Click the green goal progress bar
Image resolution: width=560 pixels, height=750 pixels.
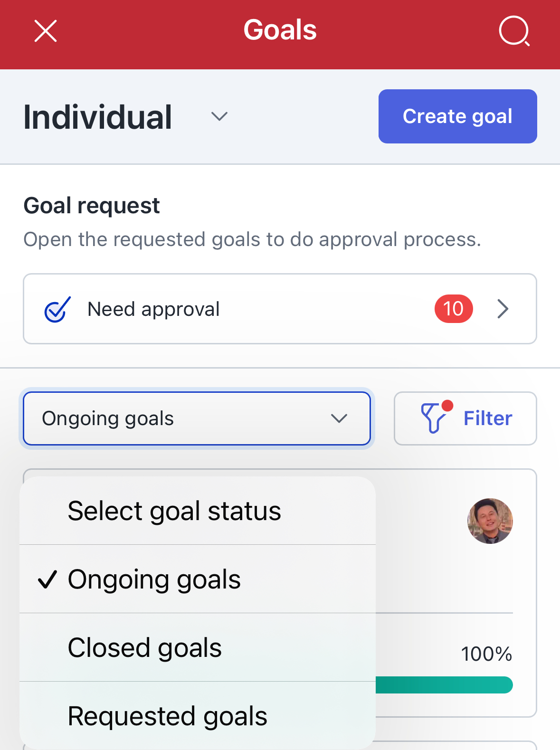pos(444,685)
